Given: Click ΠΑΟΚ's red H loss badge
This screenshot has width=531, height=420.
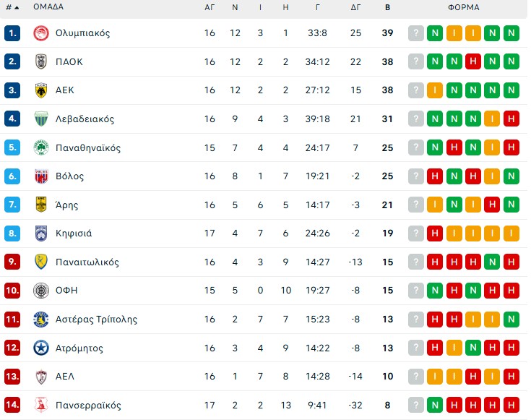Looking at the screenshot, I should (x=473, y=62).
